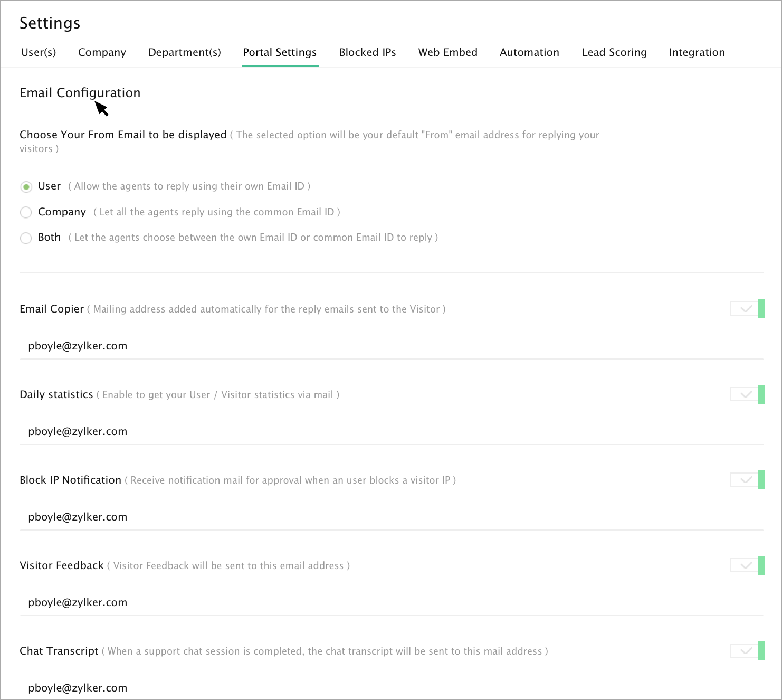Image resolution: width=782 pixels, height=700 pixels.
Task: Open the Blocked IPs tab
Action: 367,52
